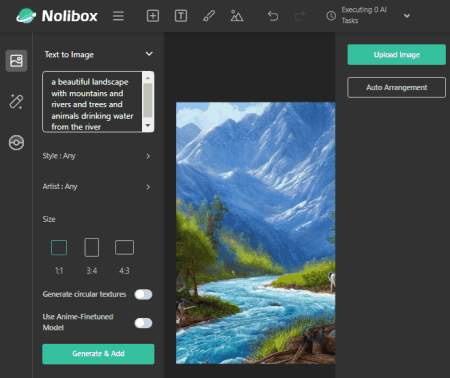The image size is (450, 378).
Task: Click the Nolibox brand name text
Action: click(70, 16)
